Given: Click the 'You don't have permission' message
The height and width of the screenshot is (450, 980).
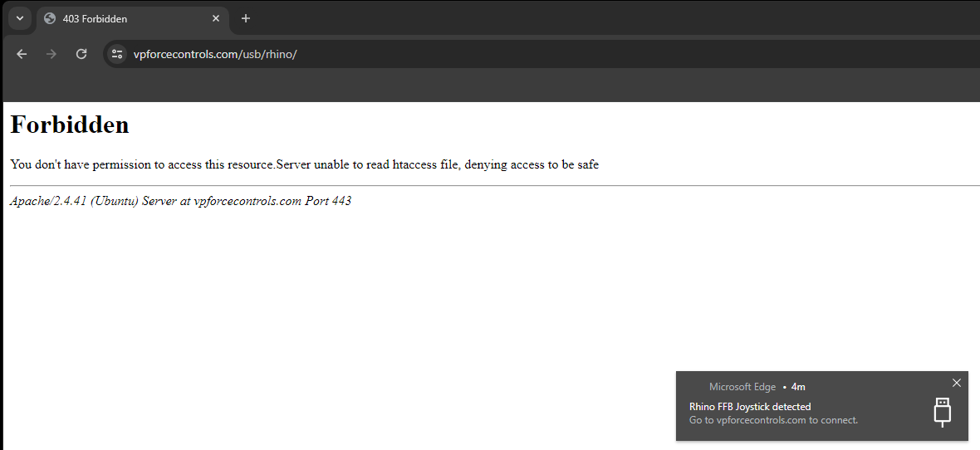Looking at the screenshot, I should [304, 165].
